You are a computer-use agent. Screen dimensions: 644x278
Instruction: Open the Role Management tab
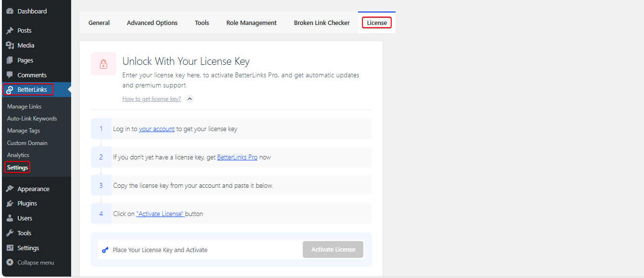click(x=251, y=23)
